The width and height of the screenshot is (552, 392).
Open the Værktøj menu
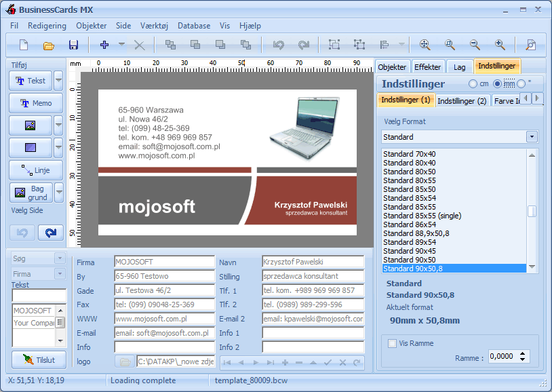point(154,26)
